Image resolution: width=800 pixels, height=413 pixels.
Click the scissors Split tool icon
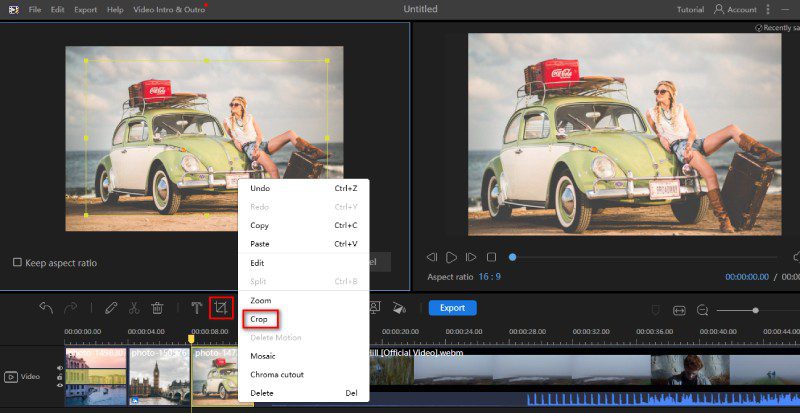pos(134,308)
